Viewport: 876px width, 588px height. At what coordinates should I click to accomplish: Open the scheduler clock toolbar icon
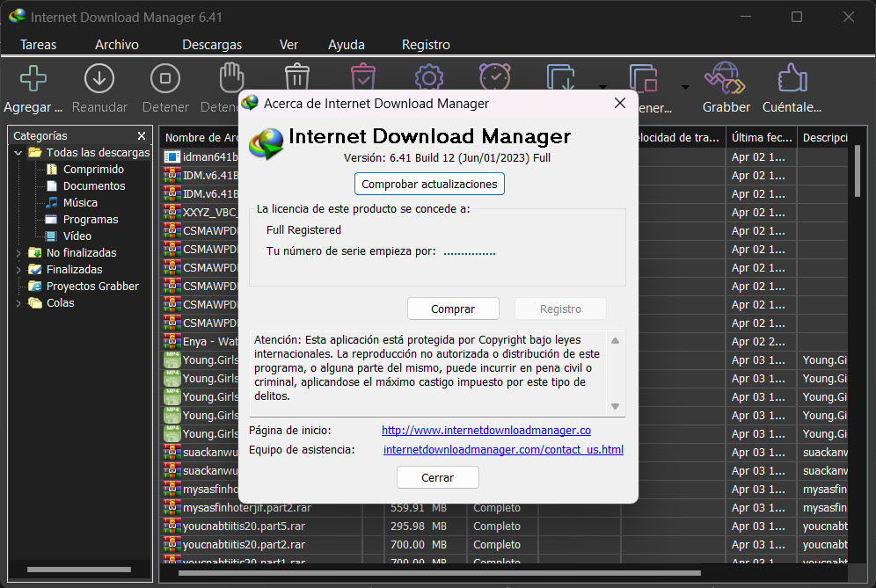[494, 77]
